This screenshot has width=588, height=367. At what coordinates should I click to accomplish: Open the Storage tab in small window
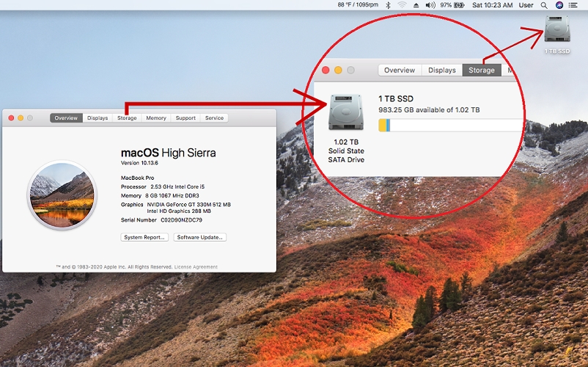127,118
